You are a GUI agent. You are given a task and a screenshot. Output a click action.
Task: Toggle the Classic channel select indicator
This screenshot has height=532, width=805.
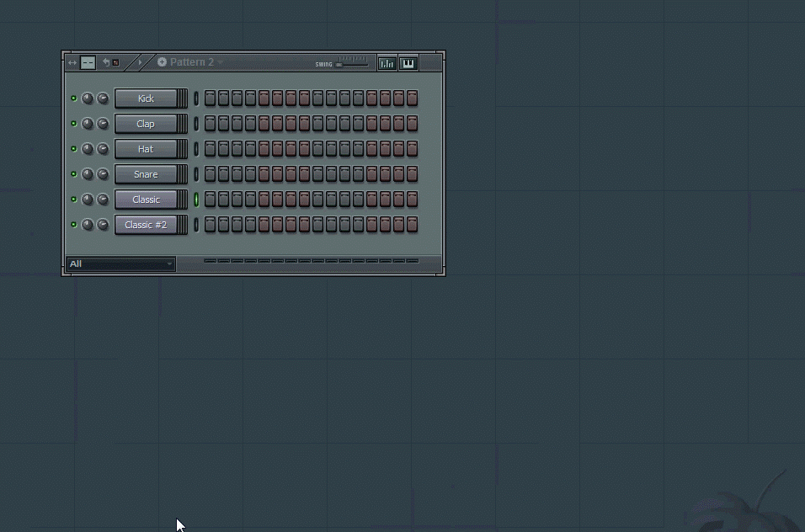pos(196,199)
